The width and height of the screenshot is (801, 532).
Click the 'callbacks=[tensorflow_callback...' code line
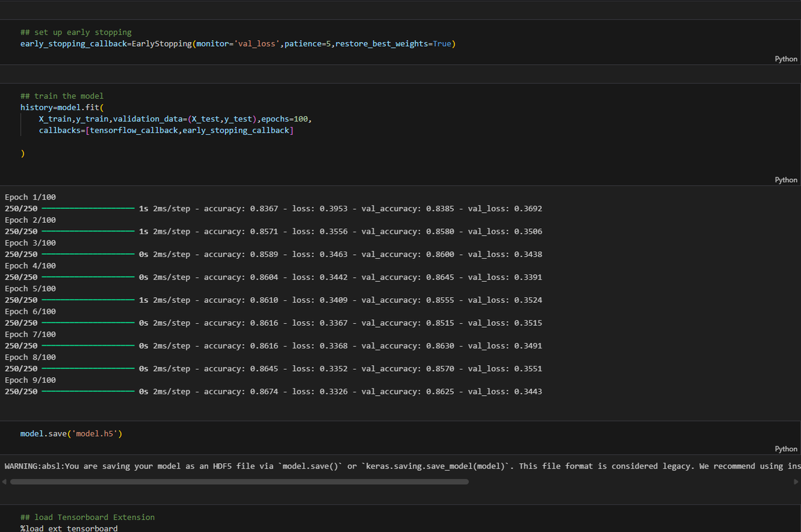(x=166, y=130)
